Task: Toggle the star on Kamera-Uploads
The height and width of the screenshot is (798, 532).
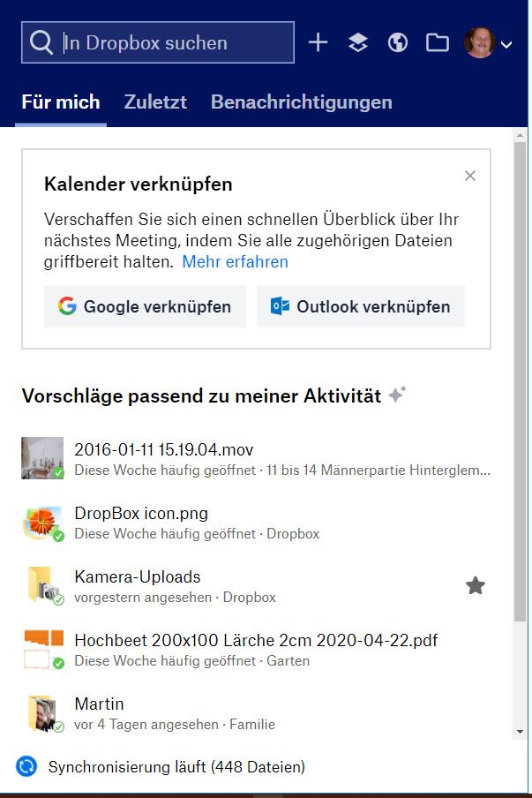Action: tap(476, 584)
